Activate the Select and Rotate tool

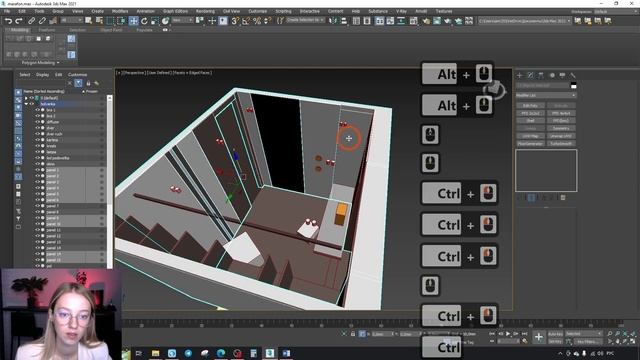[144, 21]
